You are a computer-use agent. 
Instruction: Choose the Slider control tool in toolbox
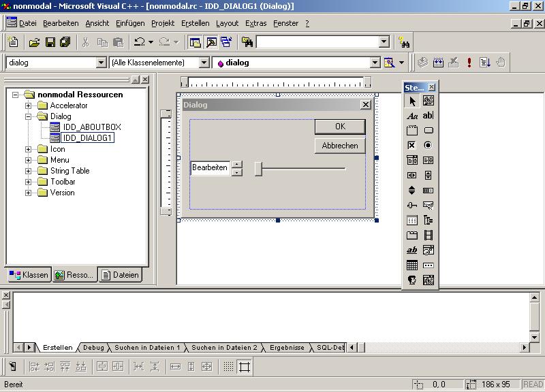tap(412, 206)
